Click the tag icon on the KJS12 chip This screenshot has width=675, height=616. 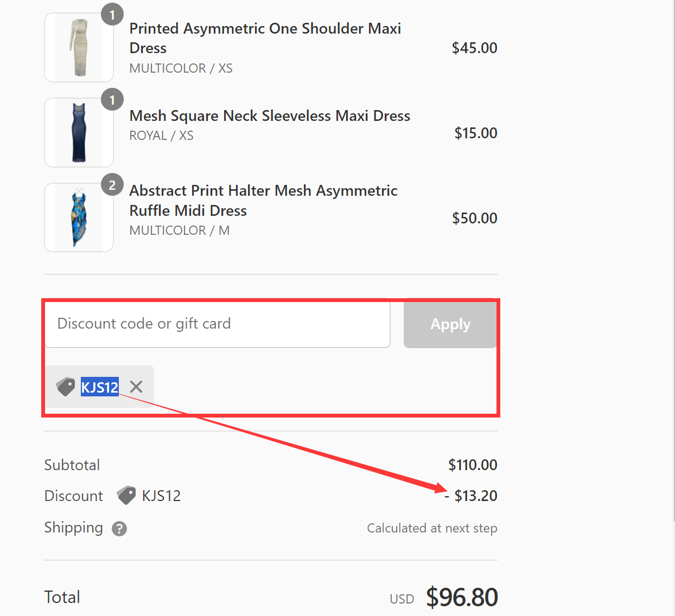tap(65, 387)
